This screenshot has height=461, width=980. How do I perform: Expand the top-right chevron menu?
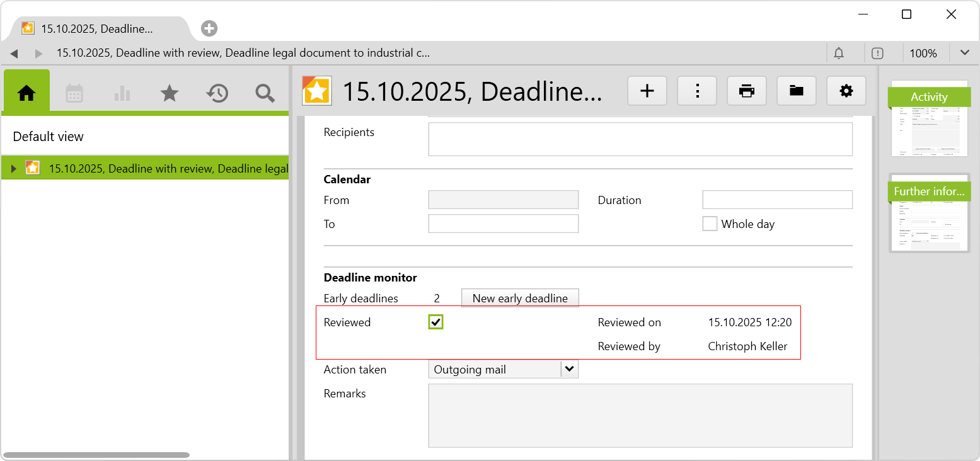click(x=964, y=53)
